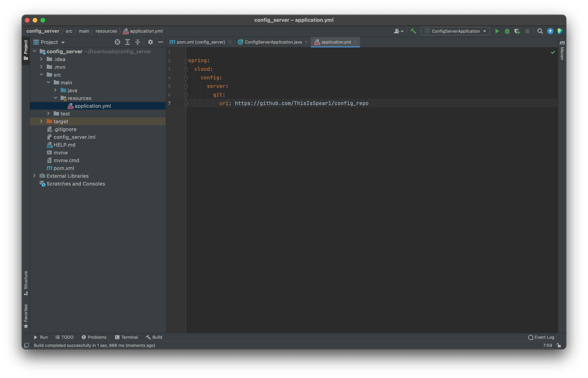Switch to pom.xml (config_server) tab
Image resolution: width=588 pixels, height=378 pixels.
click(200, 42)
